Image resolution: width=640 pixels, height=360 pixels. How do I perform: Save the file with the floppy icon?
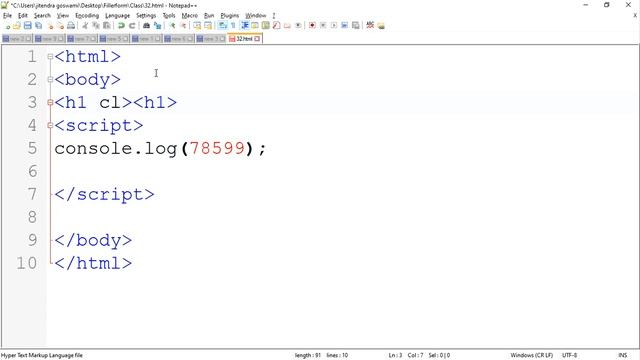pos(27,26)
